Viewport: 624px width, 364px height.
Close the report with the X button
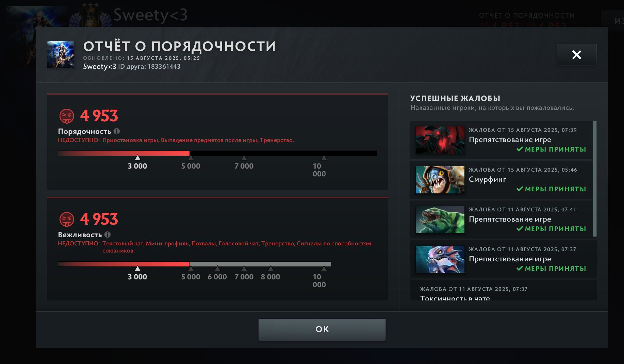576,55
